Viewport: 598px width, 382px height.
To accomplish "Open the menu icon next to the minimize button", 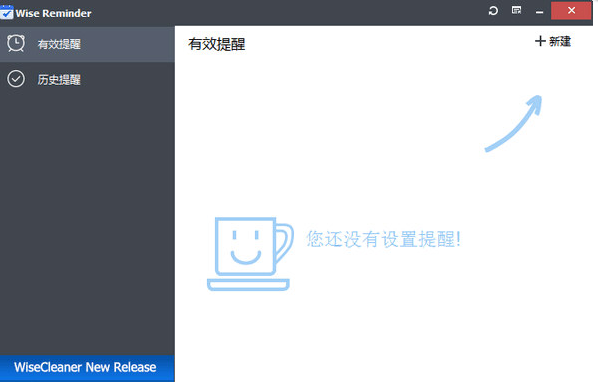I will [x=516, y=10].
